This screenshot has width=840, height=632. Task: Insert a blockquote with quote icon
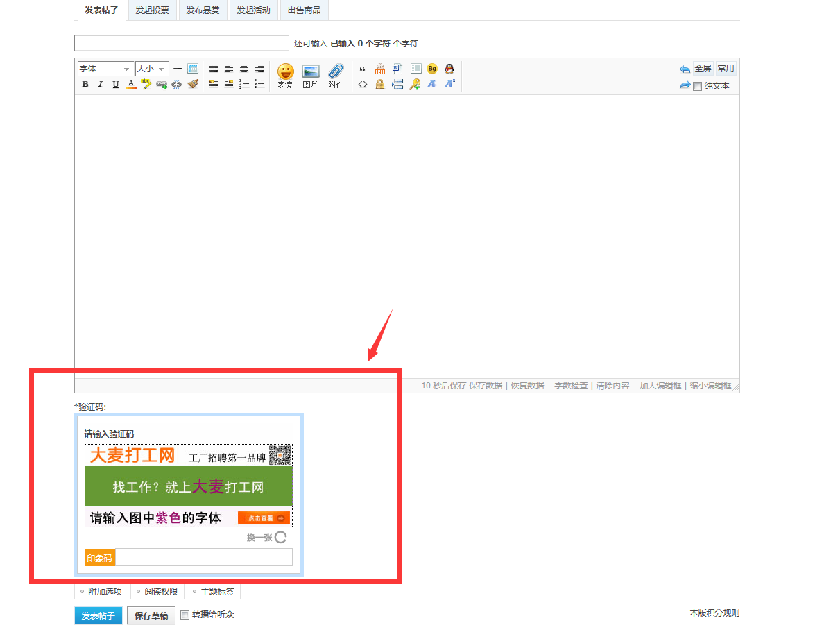tap(362, 69)
